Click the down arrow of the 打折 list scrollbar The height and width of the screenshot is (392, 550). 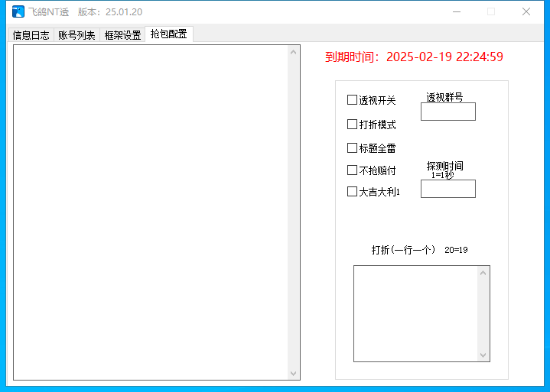[483, 355]
